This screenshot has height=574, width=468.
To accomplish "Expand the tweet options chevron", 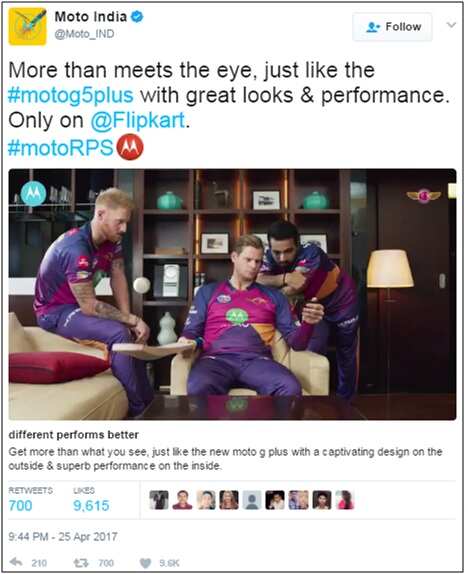I will click(x=451, y=25).
